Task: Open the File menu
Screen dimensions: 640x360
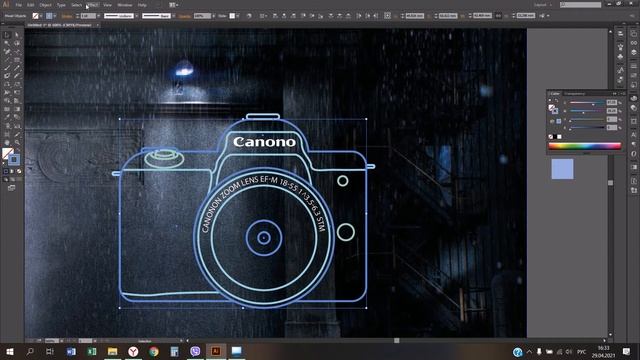Action: tap(18, 5)
